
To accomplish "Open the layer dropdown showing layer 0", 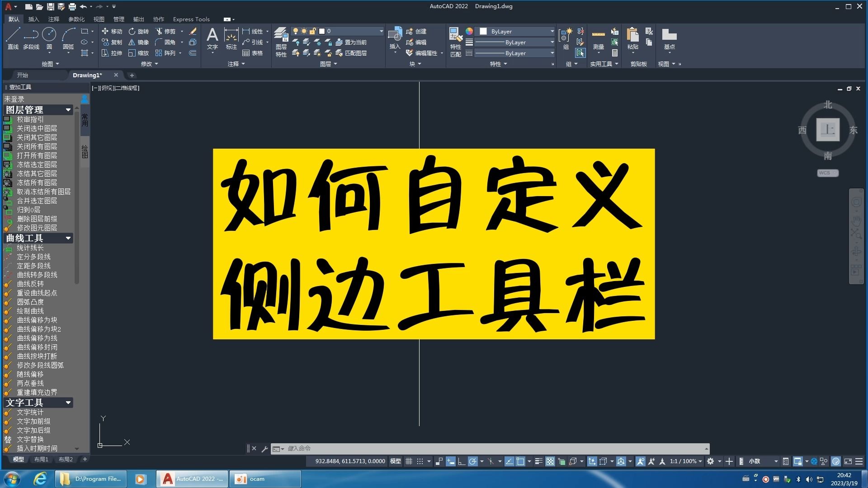I will point(381,31).
